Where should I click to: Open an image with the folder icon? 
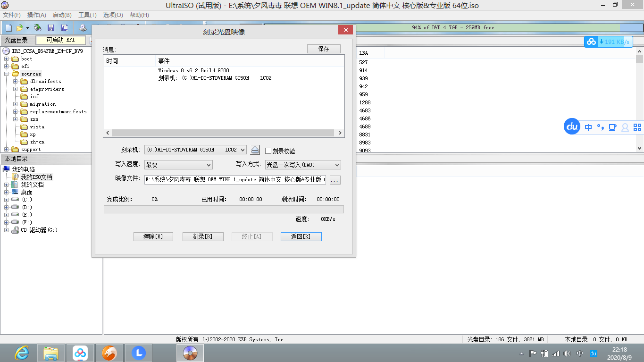pyautogui.click(x=19, y=28)
